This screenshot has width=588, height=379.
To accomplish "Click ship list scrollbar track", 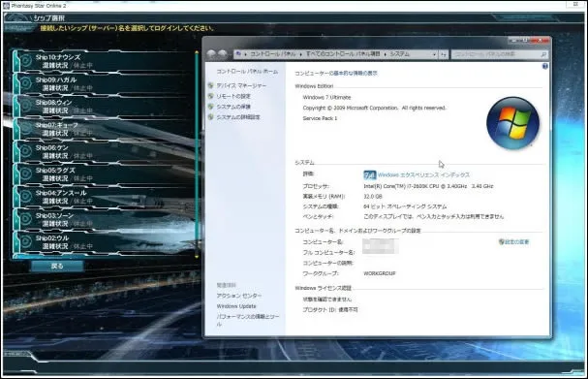I will point(197,154).
